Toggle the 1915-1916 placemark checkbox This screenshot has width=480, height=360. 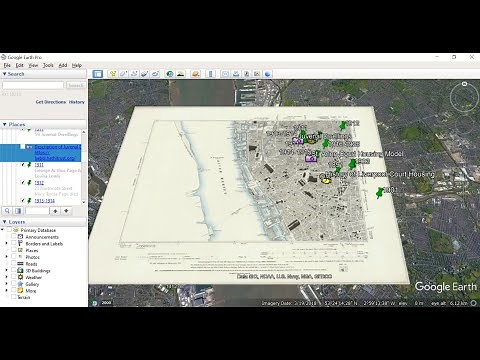tap(23, 200)
